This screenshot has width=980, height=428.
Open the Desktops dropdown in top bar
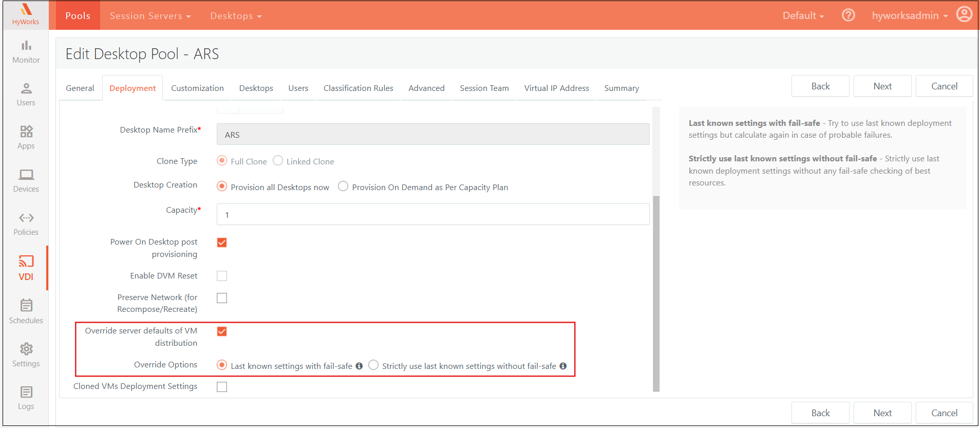coord(236,16)
